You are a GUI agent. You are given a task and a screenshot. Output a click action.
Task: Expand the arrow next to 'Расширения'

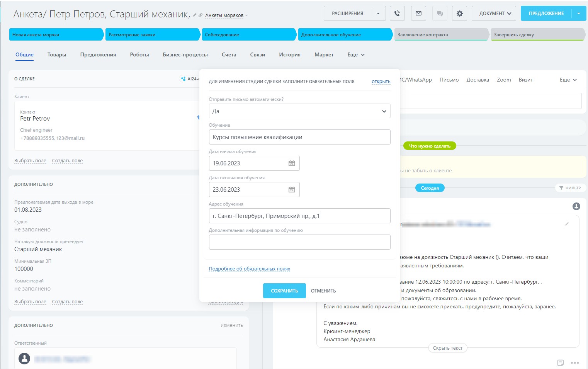378,14
